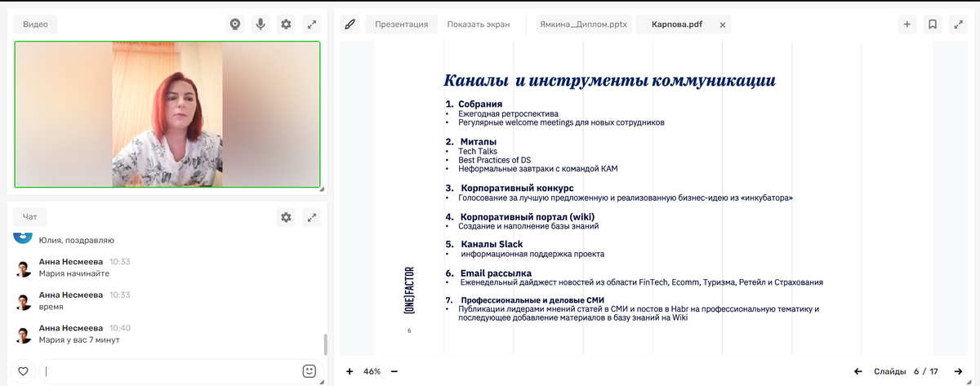The image size is (980, 386).
Task: Click the [ONE]FACTOR logo on the slide
Action: pos(409,291)
